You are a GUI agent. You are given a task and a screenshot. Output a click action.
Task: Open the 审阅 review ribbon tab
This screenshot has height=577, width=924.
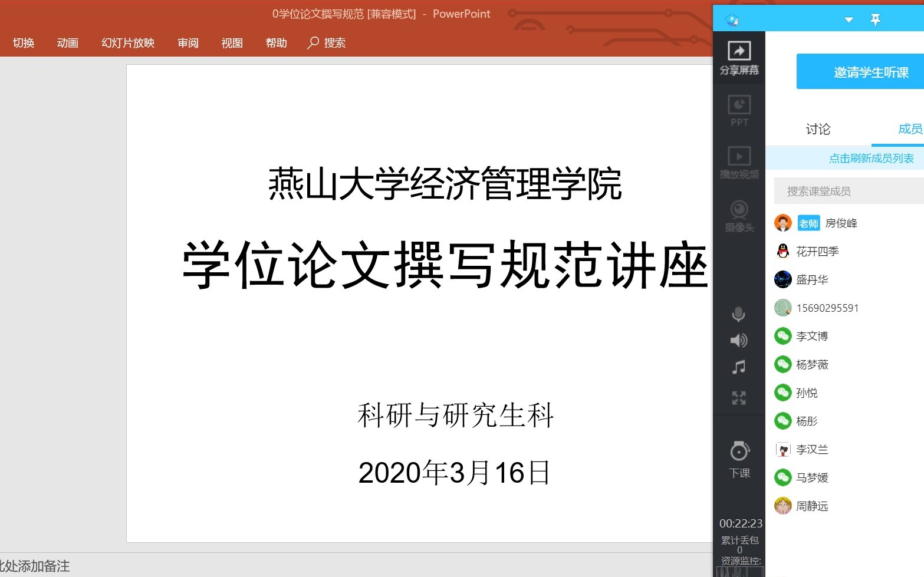(188, 43)
